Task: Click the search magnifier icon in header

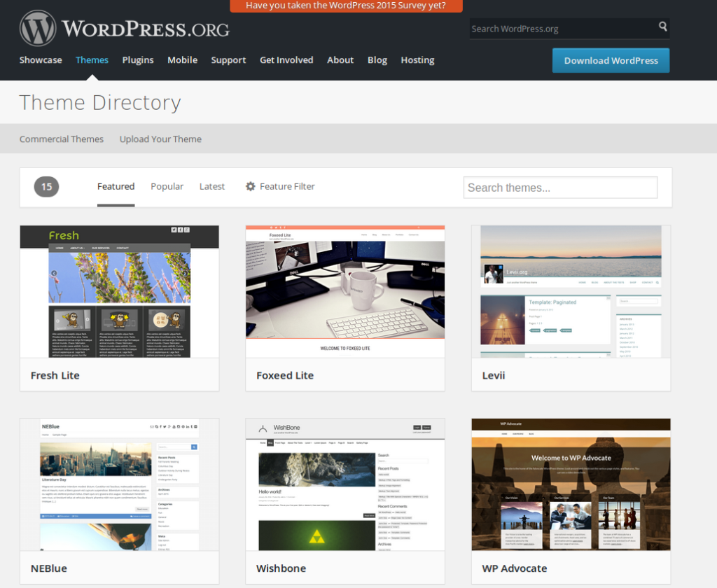Action: [662, 27]
